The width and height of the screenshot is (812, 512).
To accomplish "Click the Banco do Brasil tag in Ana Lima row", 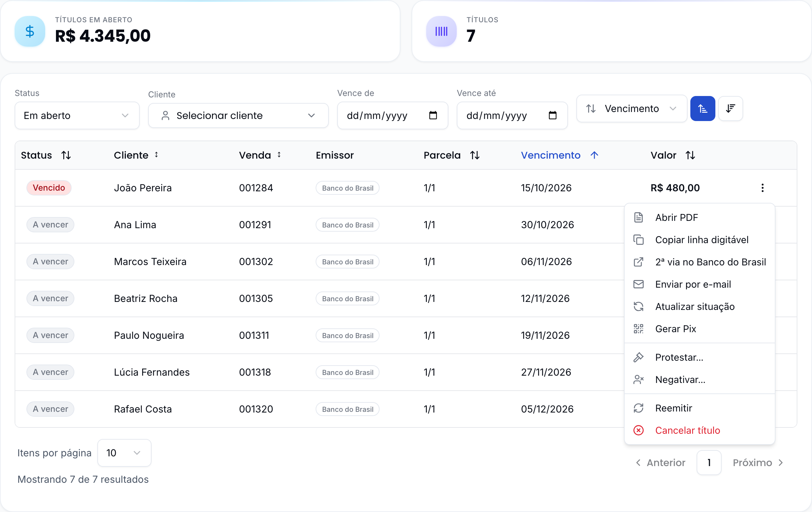I will tap(348, 225).
